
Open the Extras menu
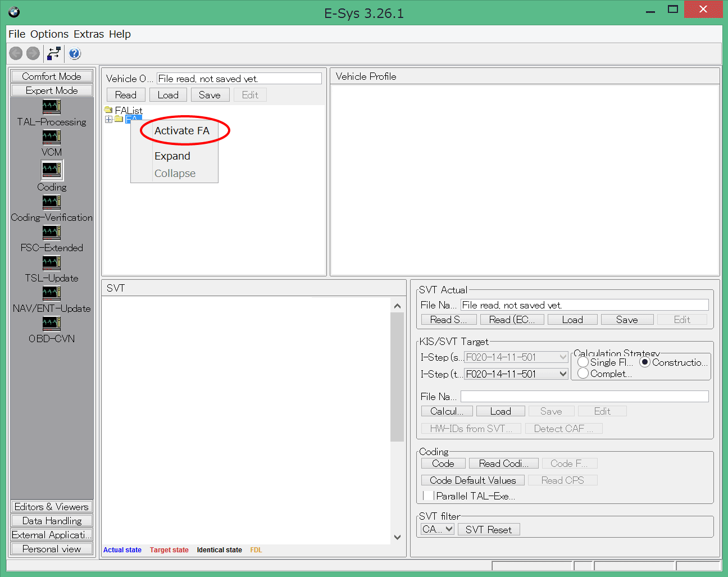89,34
